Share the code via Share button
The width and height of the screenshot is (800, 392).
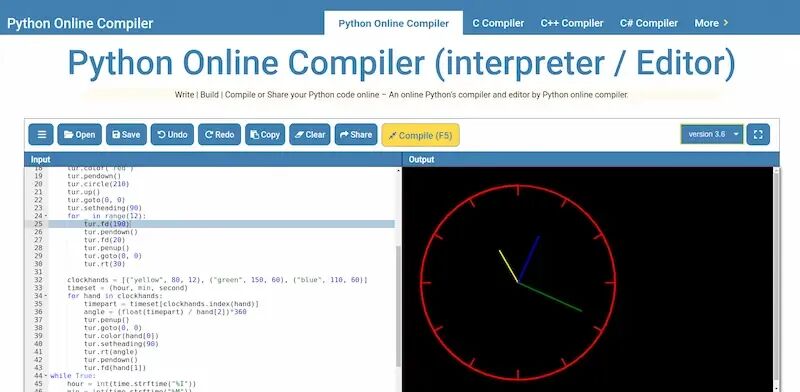(356, 135)
